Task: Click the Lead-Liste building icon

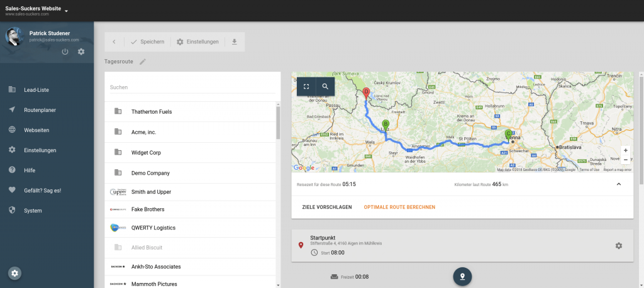Action: tap(12, 89)
